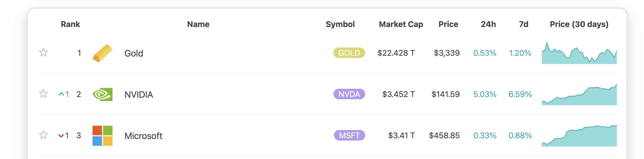Toggle favorite star for Microsoft

pos(43,135)
